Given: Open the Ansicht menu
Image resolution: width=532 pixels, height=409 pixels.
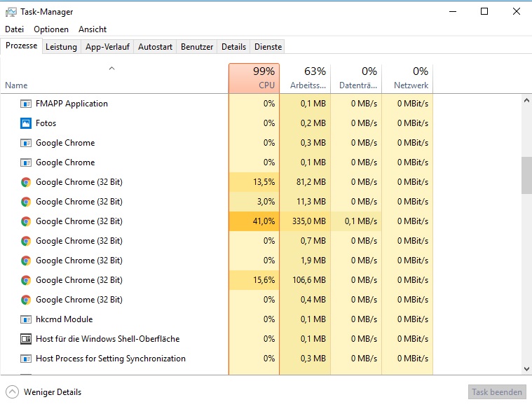Looking at the screenshot, I should click(93, 29).
